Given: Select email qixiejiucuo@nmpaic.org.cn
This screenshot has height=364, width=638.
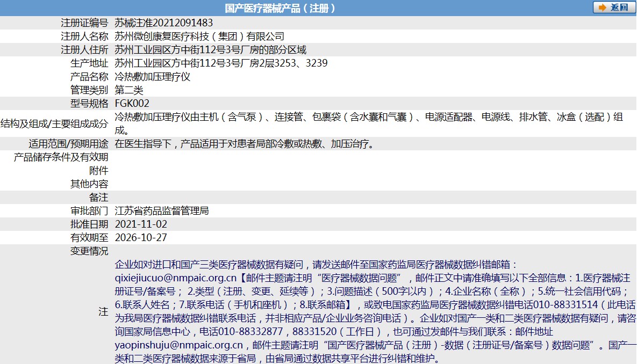Looking at the screenshot, I should tap(175, 278).
